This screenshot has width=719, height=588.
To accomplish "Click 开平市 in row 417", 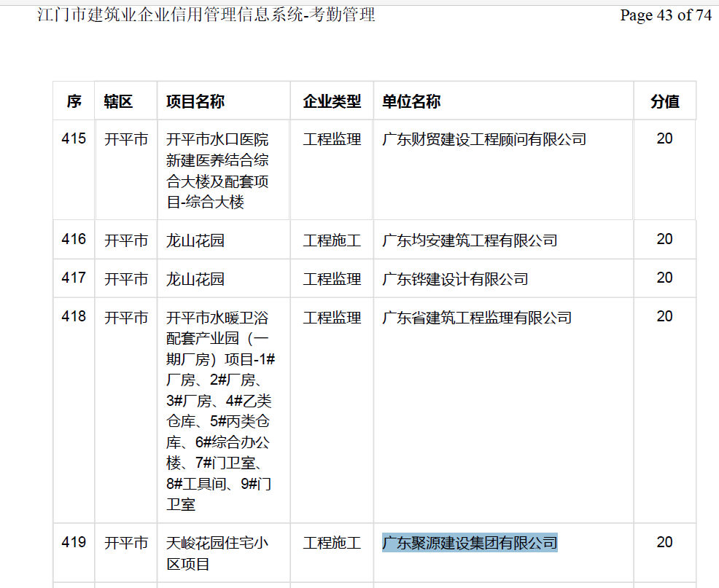I will [126, 278].
